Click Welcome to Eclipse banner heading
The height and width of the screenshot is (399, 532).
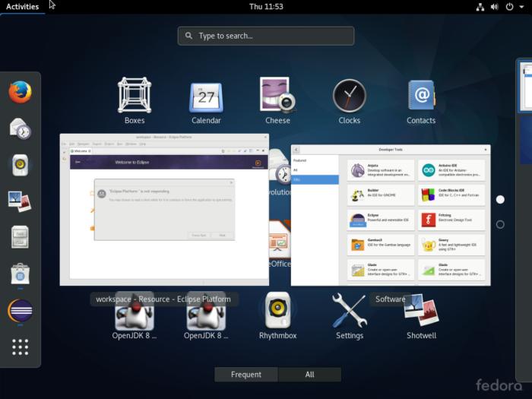coord(132,162)
